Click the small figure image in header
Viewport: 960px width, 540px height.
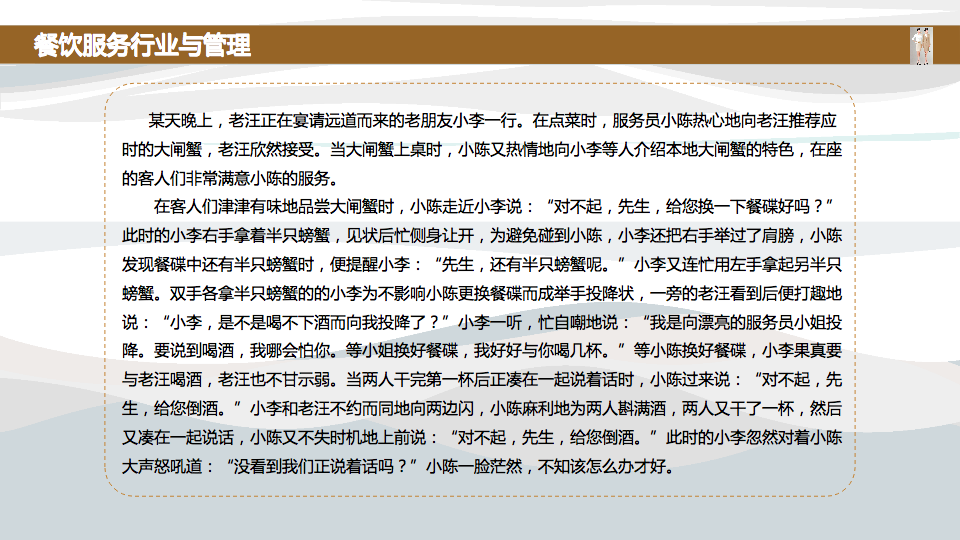(921, 46)
